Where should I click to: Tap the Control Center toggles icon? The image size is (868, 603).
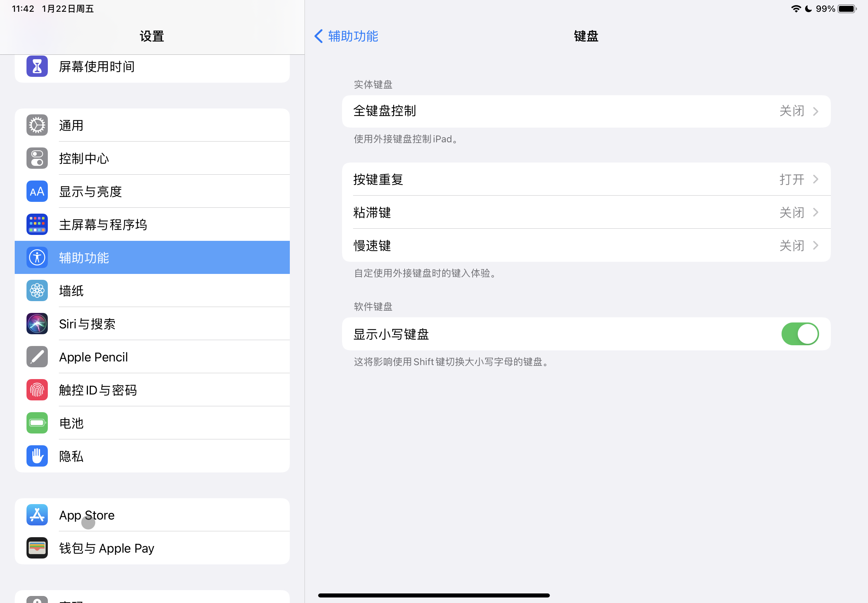(37, 158)
